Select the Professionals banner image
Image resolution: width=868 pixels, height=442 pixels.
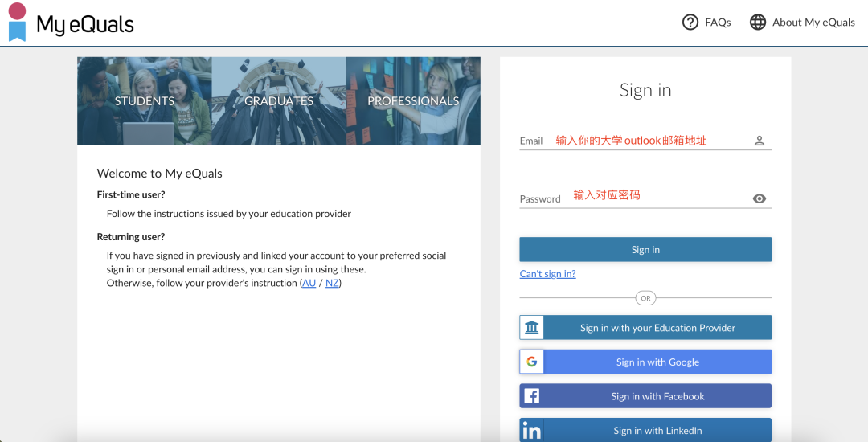[x=413, y=100]
